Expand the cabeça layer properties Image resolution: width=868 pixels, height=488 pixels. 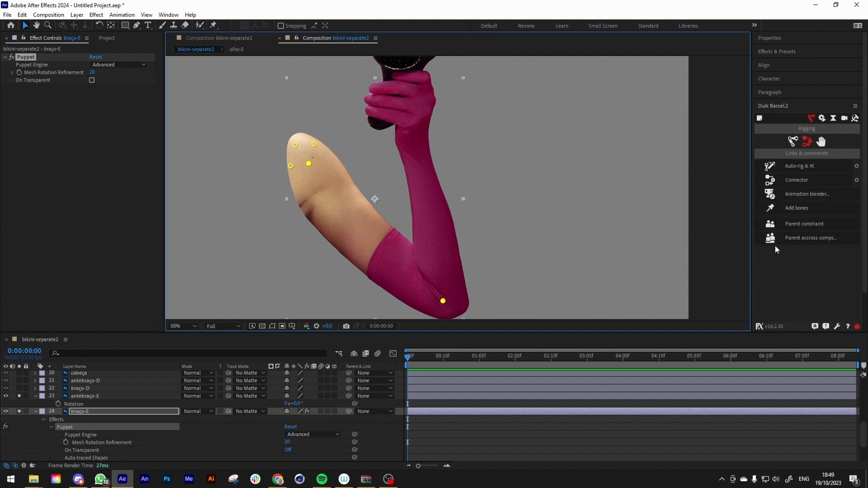click(x=35, y=373)
